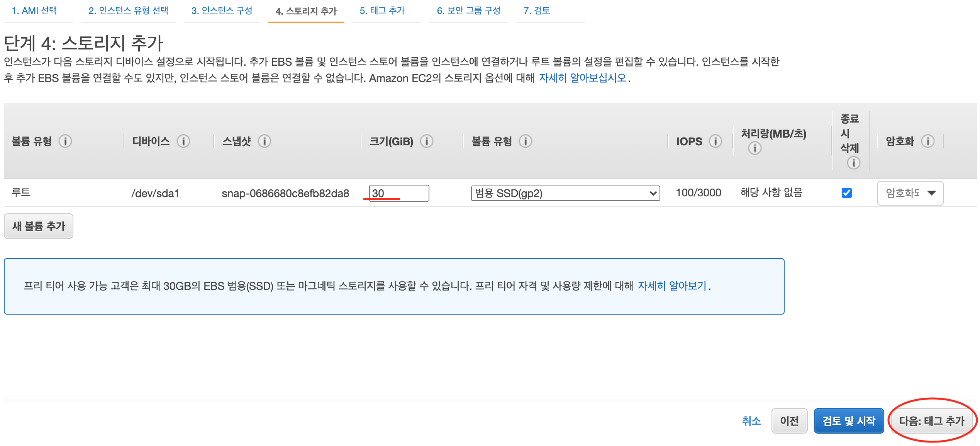The width and height of the screenshot is (980, 446).
Task: Jump to the 7. 검토 tab
Action: 537,10
